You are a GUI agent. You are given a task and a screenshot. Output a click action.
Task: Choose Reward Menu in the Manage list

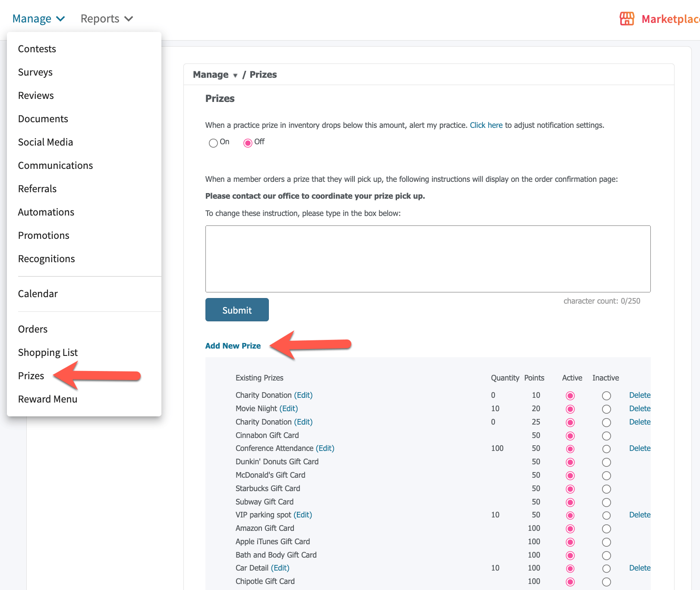pos(47,399)
